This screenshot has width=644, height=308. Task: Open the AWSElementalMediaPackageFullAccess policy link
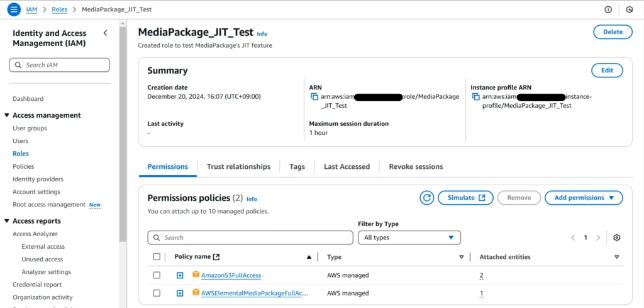click(x=255, y=293)
